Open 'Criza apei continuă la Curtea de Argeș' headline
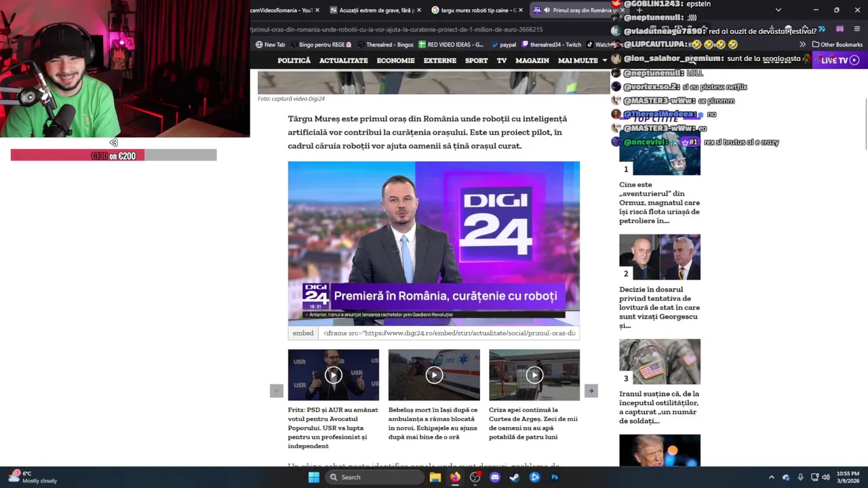Screen dimensions: 868x488 click(534, 424)
